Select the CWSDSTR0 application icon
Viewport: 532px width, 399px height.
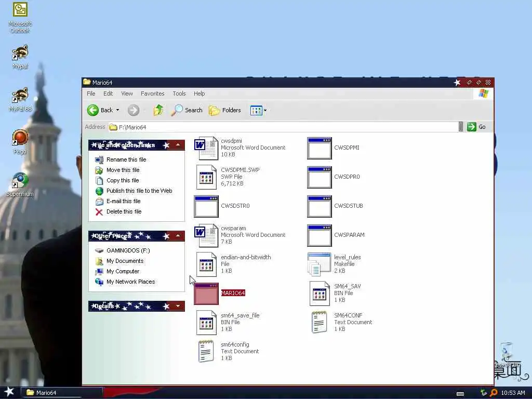point(206,206)
